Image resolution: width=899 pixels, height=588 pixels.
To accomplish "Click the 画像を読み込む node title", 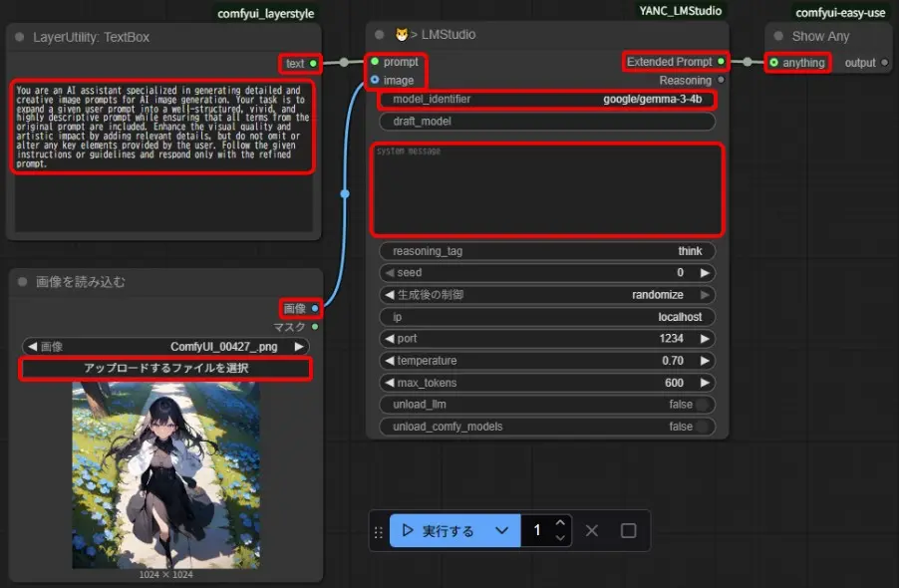I will pos(81,281).
